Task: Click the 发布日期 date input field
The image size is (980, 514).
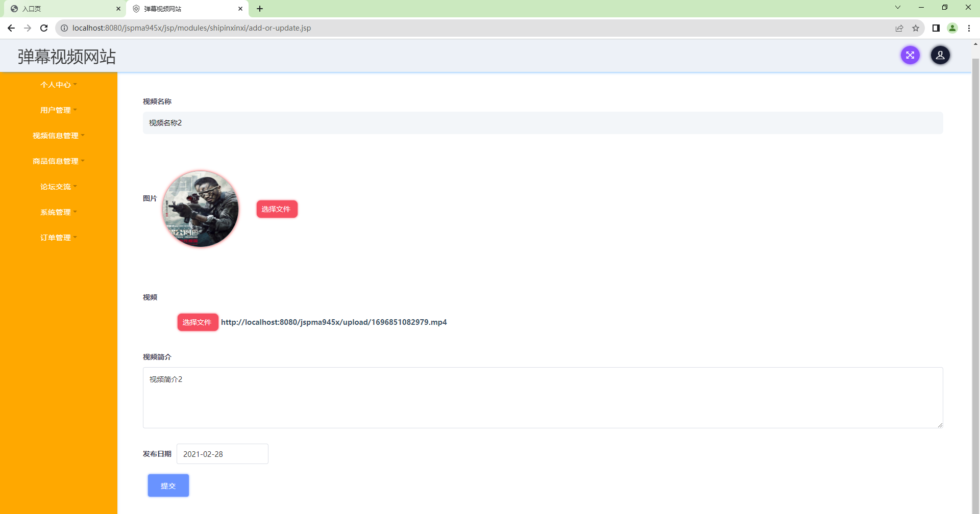Action: tap(222, 453)
